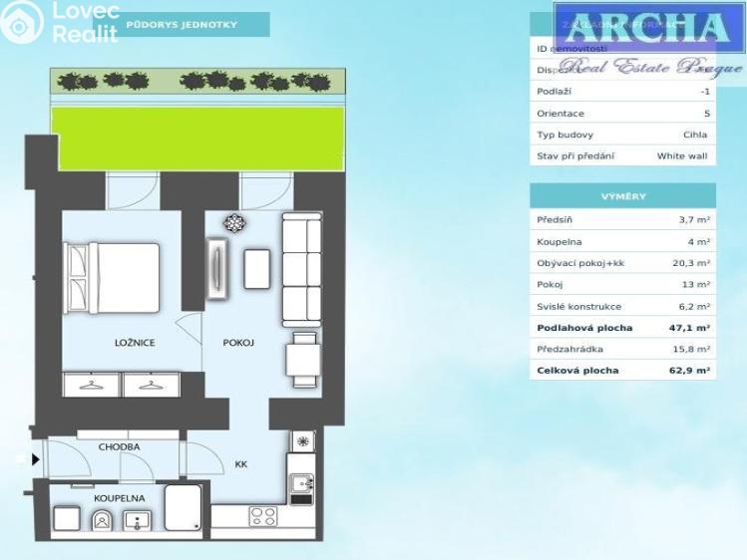Click the decorative plant symbol in POKOJ
The image size is (747, 560).
pyautogui.click(x=234, y=222)
